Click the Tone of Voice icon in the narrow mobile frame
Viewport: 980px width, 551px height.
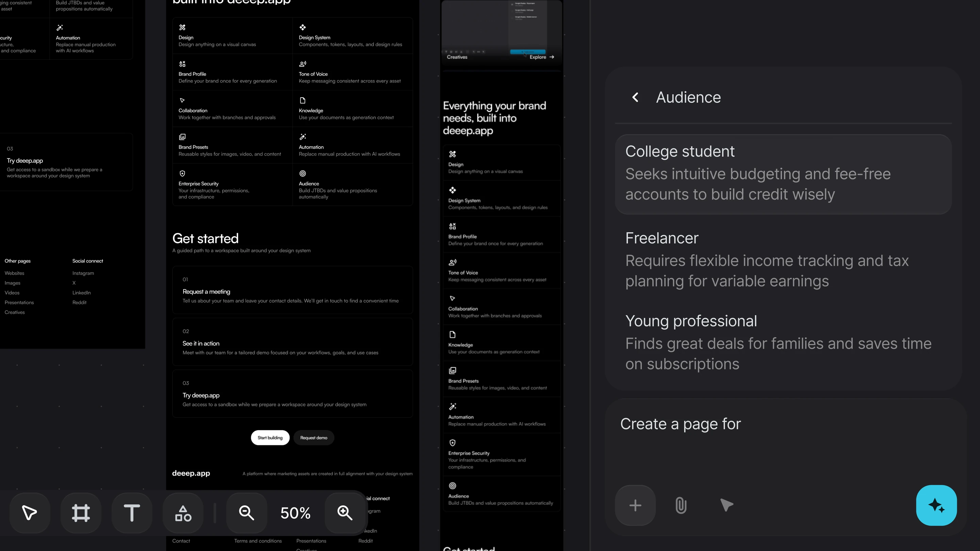pyautogui.click(x=452, y=262)
